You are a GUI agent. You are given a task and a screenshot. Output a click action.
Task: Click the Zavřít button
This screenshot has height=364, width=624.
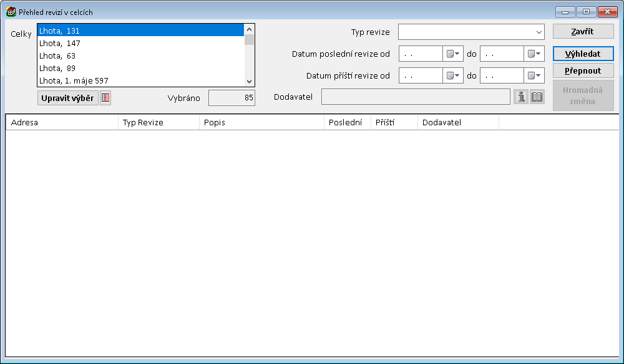pos(583,31)
